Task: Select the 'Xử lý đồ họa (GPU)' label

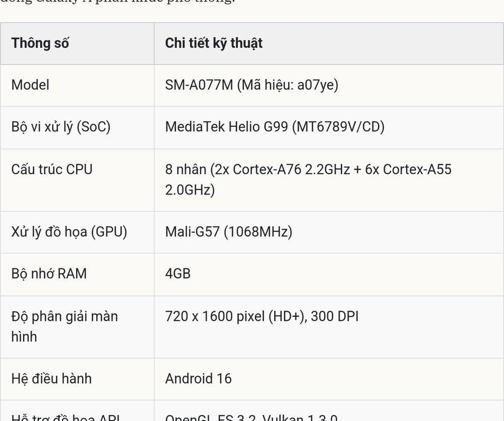Action: (x=69, y=232)
